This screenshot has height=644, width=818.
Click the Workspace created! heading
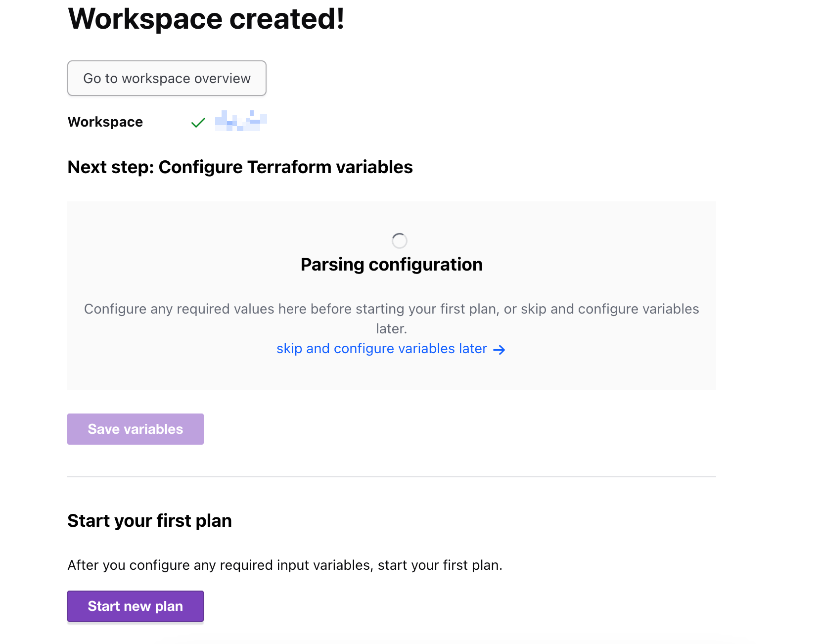(x=206, y=19)
